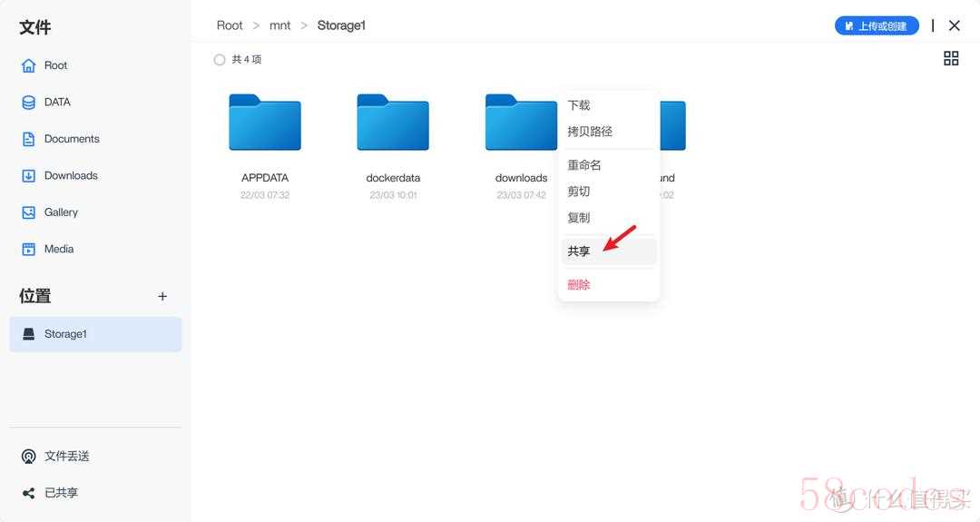Open the dockerdata folder icon

tap(393, 123)
